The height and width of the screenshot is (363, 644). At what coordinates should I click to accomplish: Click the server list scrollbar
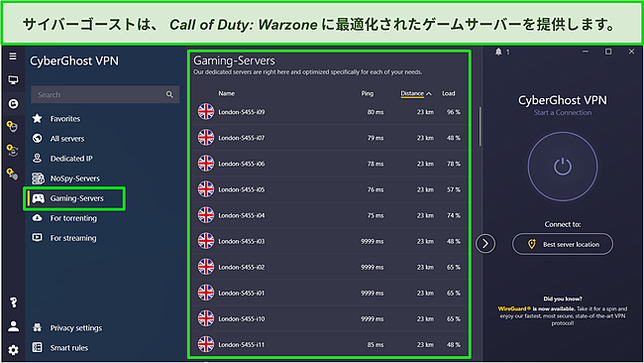481,127
